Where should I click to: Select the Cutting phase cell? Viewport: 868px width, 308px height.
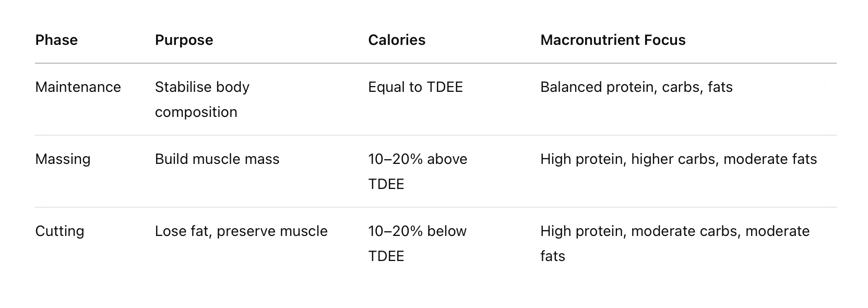60,231
